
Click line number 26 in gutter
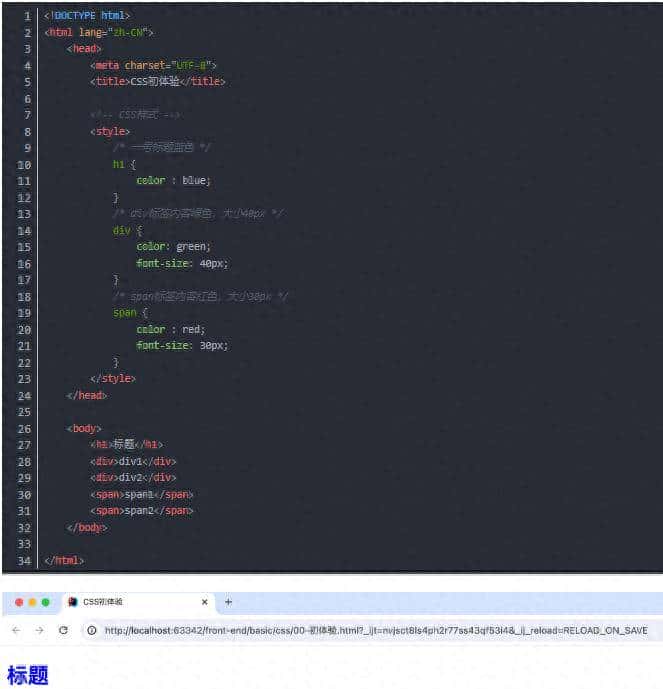point(24,428)
